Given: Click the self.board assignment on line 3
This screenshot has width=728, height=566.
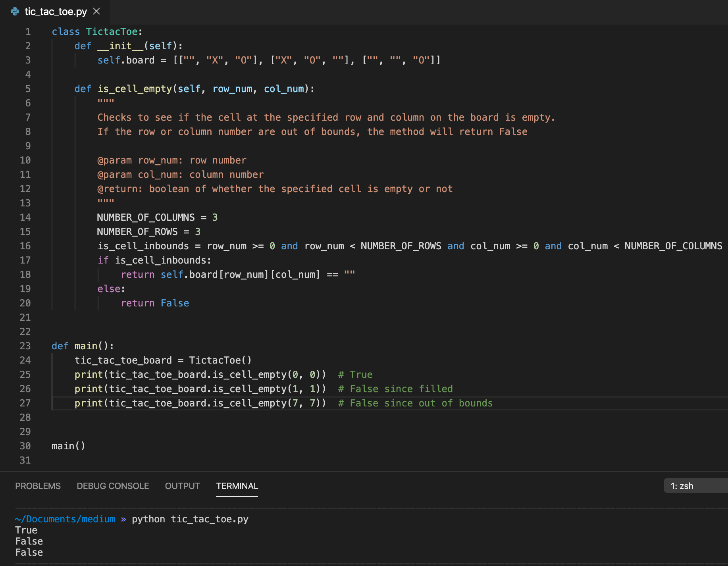Looking at the screenshot, I should 269,60.
